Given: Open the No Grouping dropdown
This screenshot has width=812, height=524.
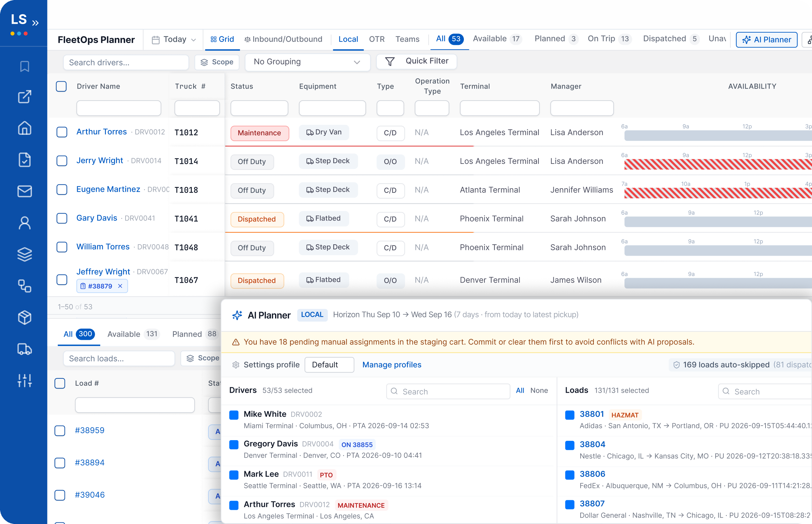Looking at the screenshot, I should coord(307,62).
